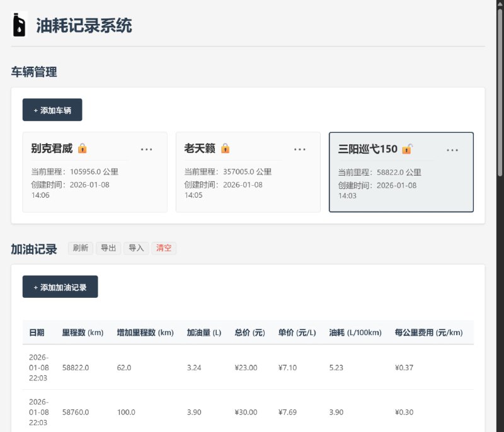
Task: Open the three-dot menu for 老天籁
Action: click(x=300, y=149)
